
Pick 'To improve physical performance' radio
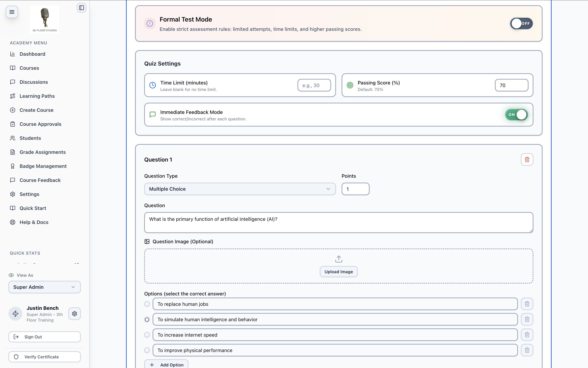point(147,350)
